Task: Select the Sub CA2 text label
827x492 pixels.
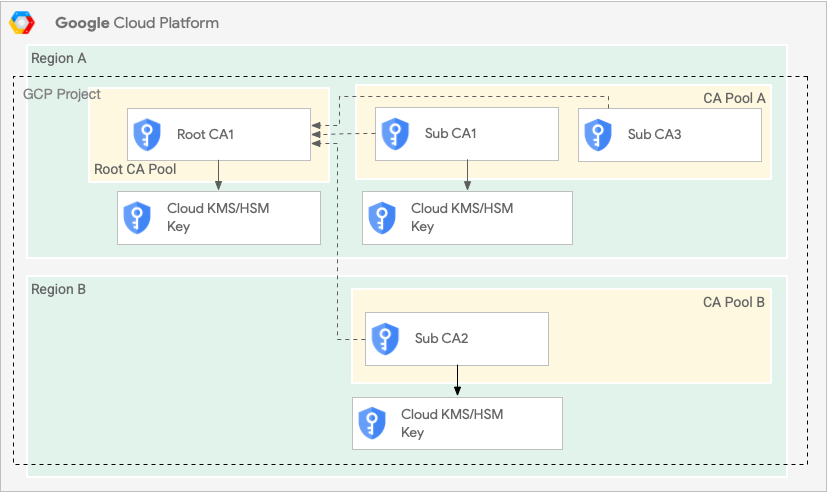Action: coord(441,338)
